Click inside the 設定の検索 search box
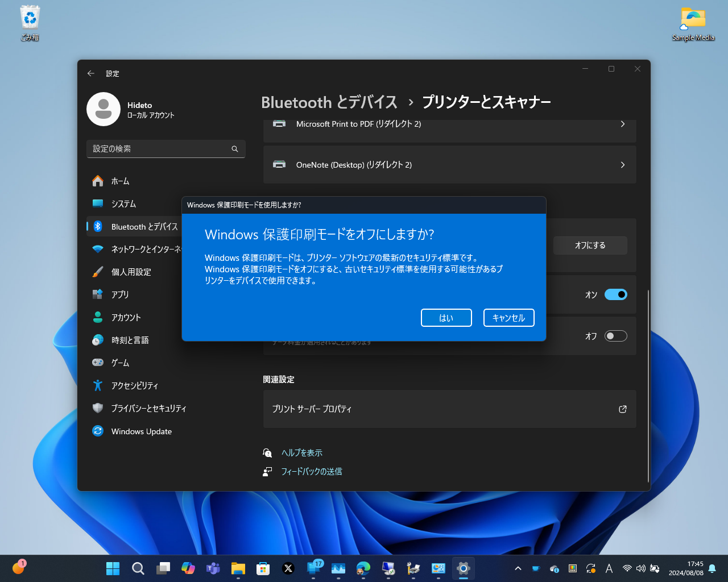The image size is (728, 582). [166, 149]
